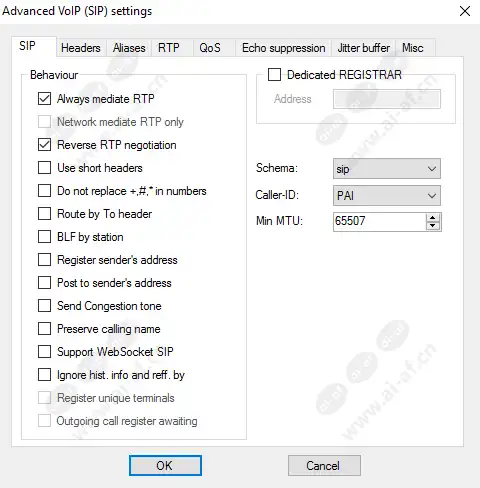Disable Reverse RTP negotiation

(44, 145)
